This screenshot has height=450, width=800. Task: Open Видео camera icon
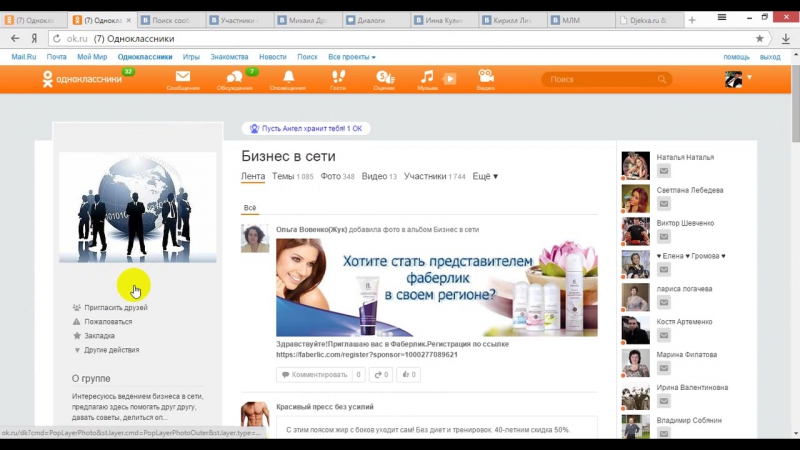click(x=486, y=80)
